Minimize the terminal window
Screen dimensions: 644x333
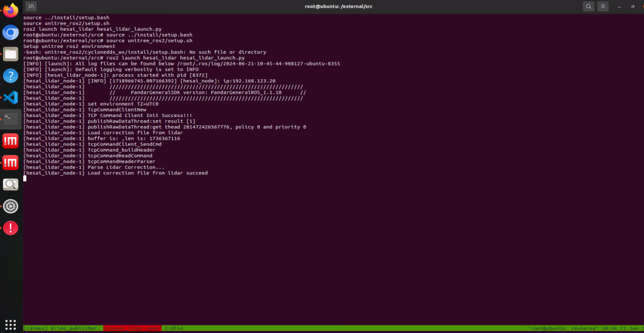(x=619, y=6)
